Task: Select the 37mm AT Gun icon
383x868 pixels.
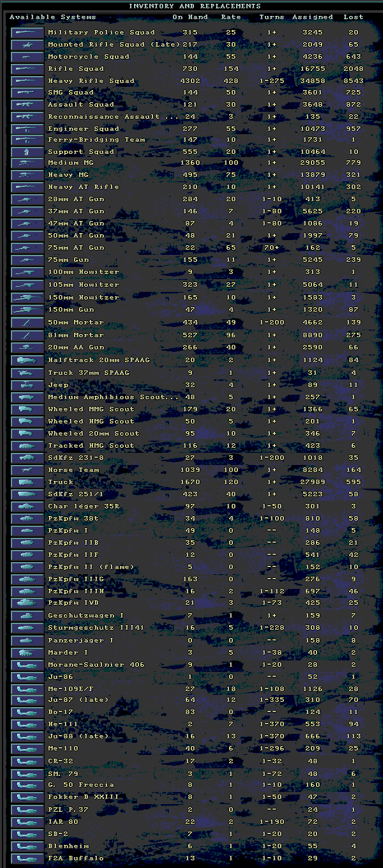Action: [x=27, y=211]
